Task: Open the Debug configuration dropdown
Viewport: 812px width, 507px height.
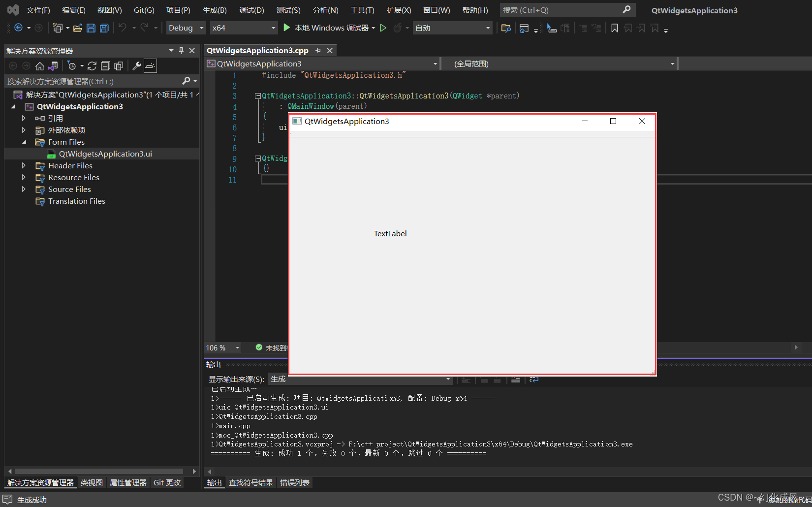Action: click(x=186, y=28)
